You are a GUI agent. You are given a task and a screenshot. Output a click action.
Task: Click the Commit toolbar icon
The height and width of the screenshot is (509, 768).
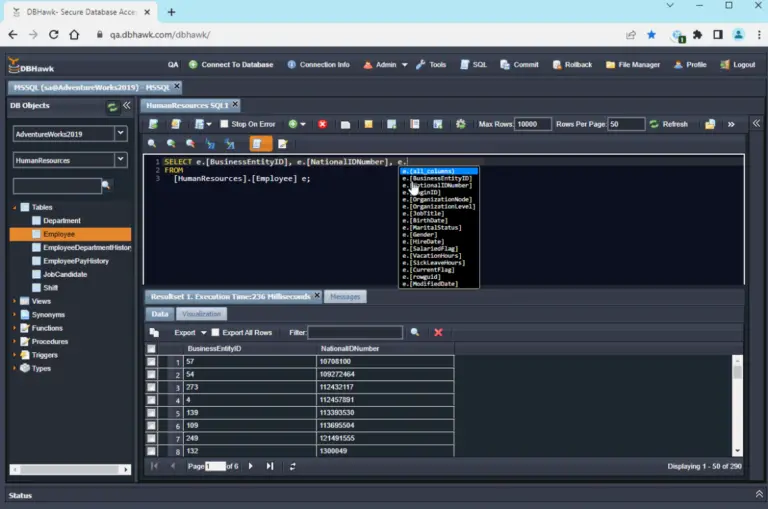pyautogui.click(x=519, y=65)
